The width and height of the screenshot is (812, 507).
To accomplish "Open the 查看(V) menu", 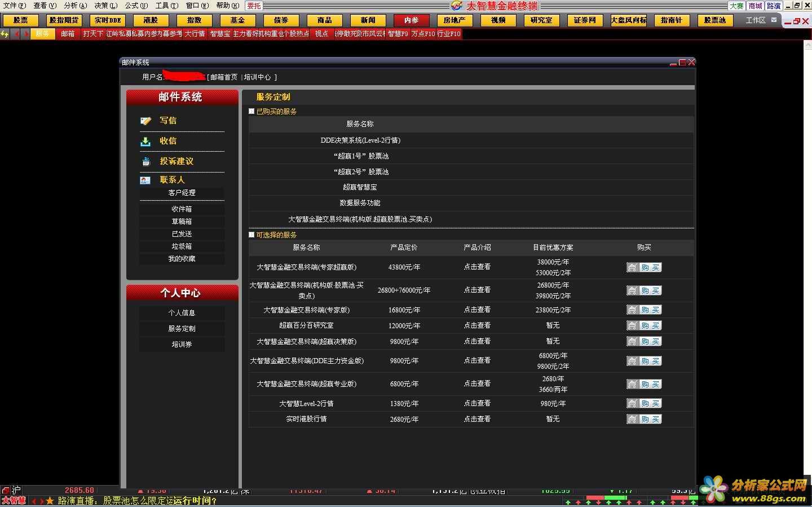I will (45, 6).
